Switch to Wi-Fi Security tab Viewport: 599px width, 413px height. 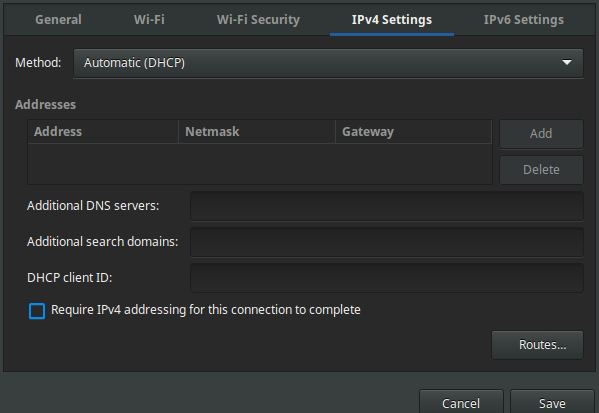click(258, 19)
